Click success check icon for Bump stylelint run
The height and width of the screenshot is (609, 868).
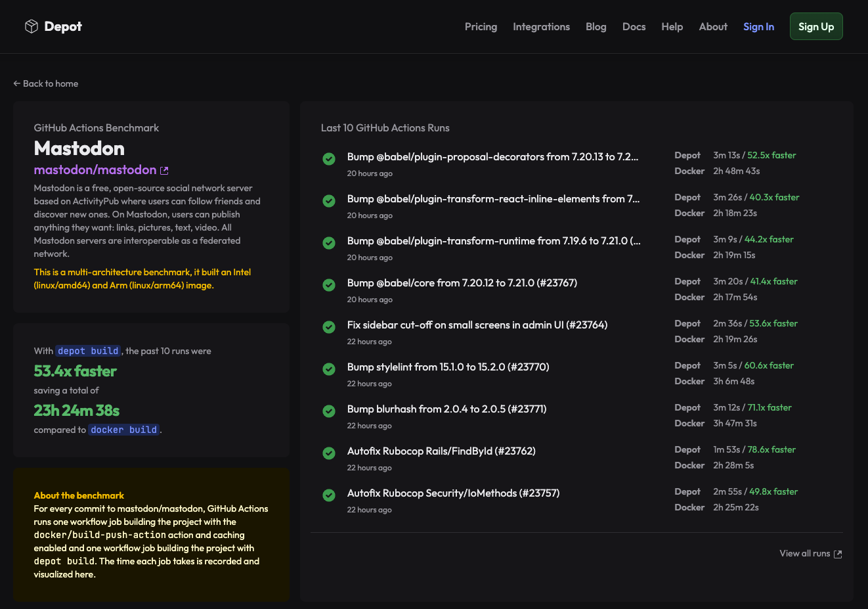[329, 369]
